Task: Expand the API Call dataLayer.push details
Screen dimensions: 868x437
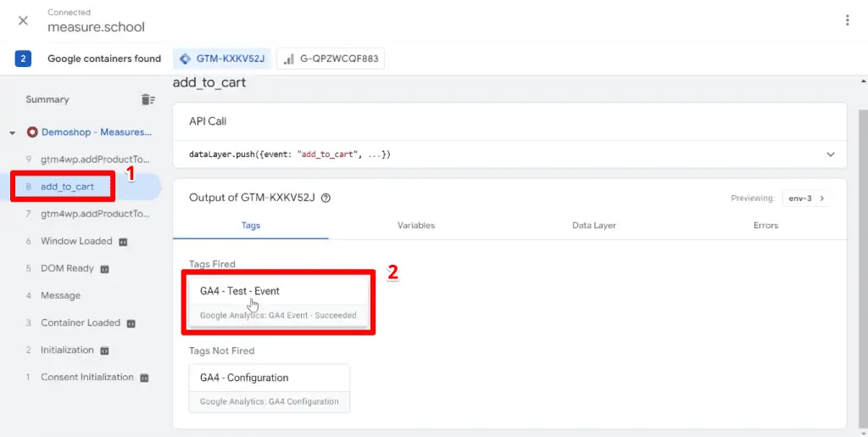Action: [829, 154]
